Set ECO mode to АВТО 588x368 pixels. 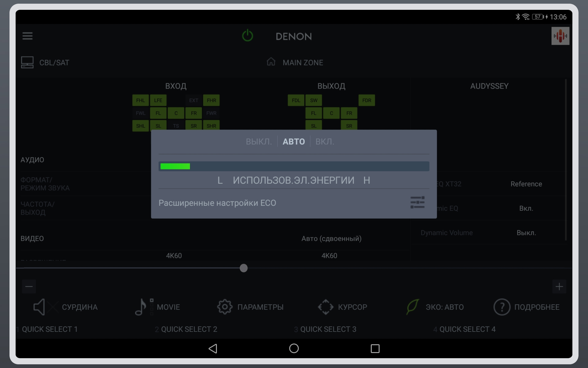(294, 141)
